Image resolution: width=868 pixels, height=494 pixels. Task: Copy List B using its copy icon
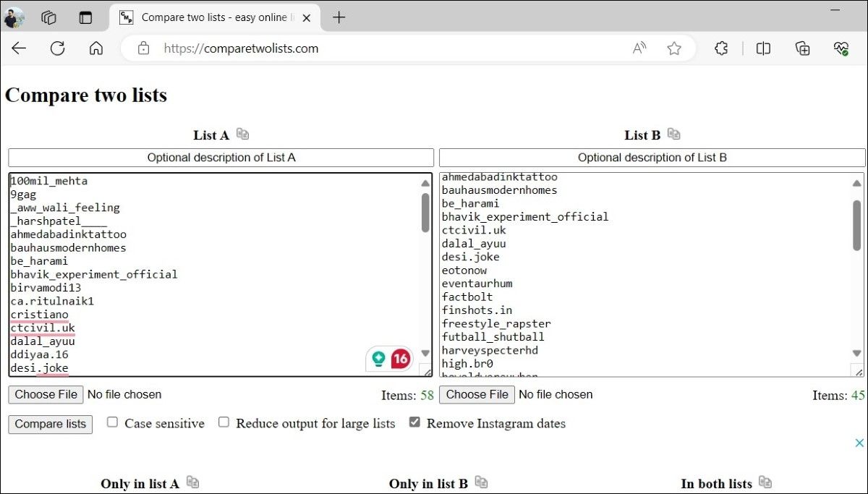(x=673, y=135)
